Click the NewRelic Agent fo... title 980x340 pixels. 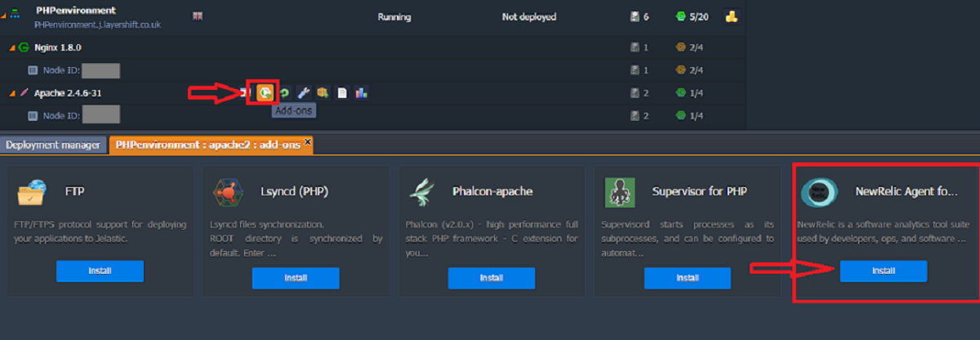906,191
